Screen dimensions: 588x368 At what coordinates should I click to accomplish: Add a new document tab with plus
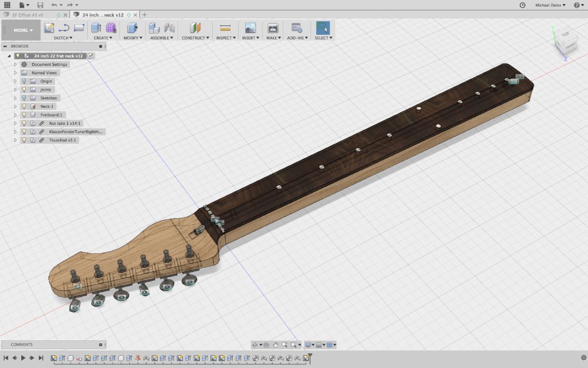(145, 15)
